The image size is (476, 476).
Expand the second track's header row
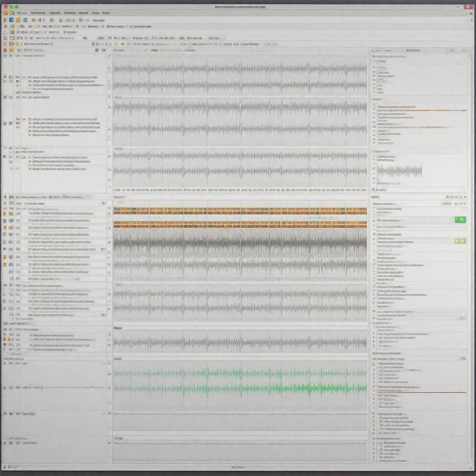pyautogui.click(x=5, y=98)
